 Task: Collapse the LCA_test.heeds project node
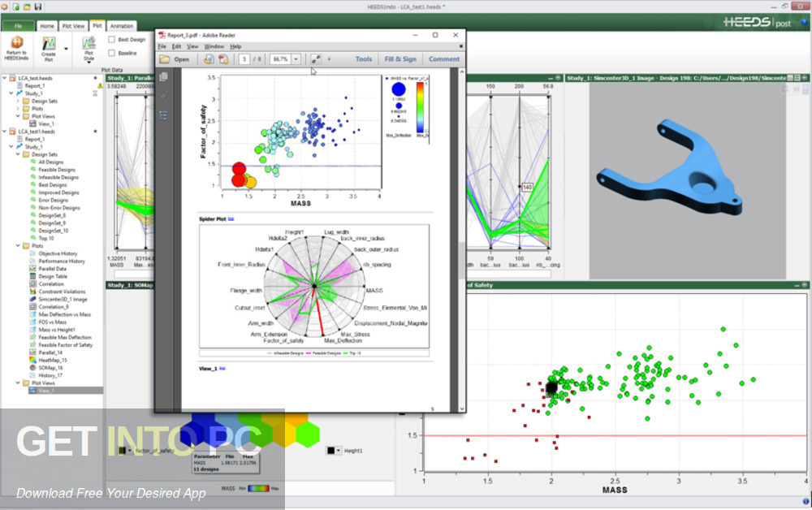click(x=5, y=78)
